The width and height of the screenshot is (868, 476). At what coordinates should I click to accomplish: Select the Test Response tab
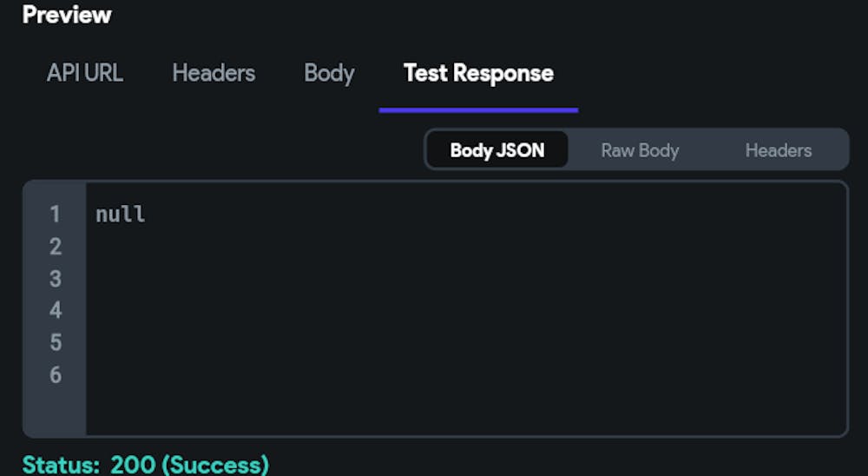(478, 73)
